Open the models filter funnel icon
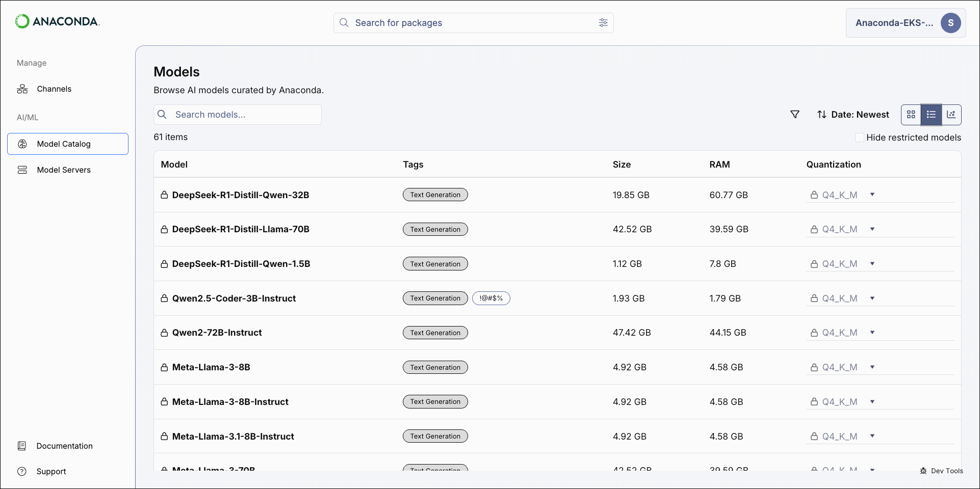The height and width of the screenshot is (489, 980). coord(795,115)
